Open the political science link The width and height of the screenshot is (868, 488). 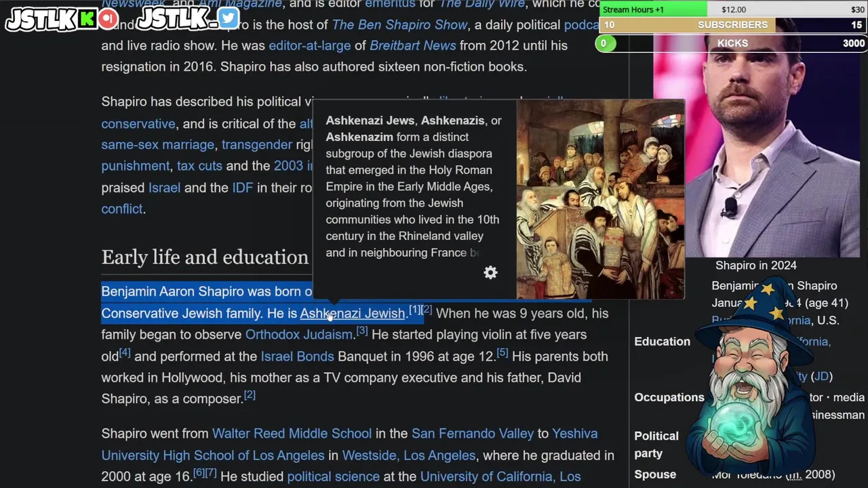pyautogui.click(x=333, y=477)
